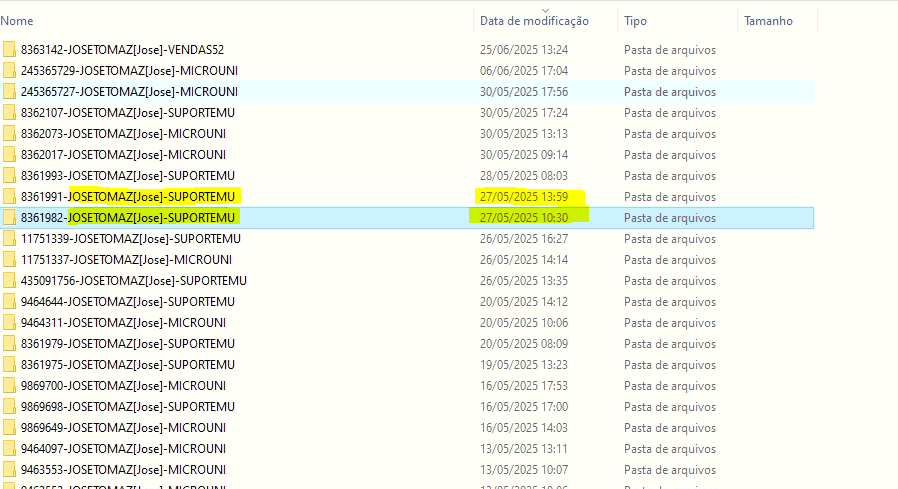Select folder name 9464311-JOSETOMAZ[Jose]-MICROUNI

[123, 323]
